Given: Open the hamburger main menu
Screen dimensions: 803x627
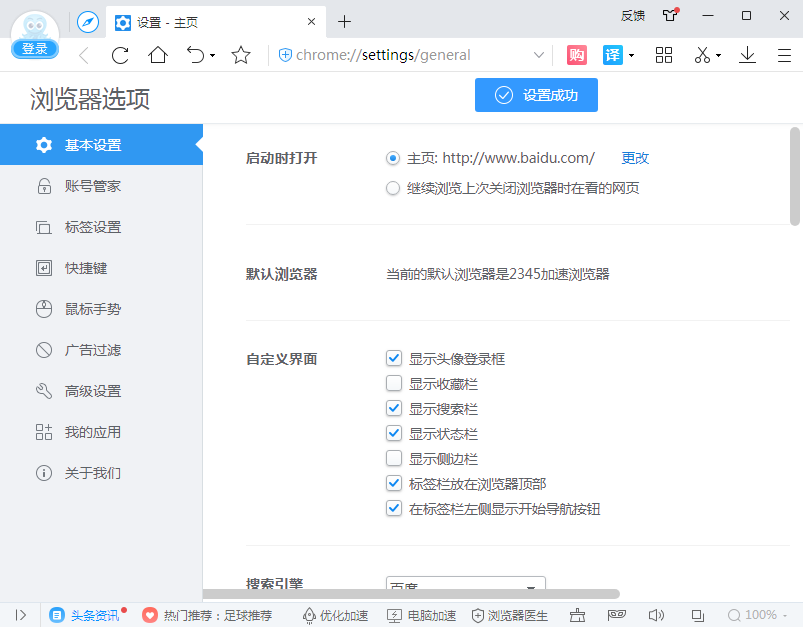Looking at the screenshot, I should 785,55.
